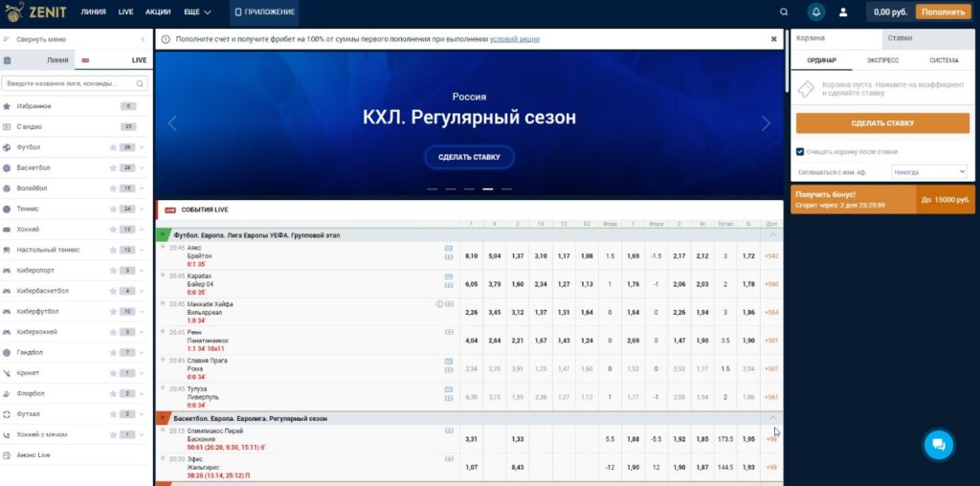Favorite the Хоккей sport with star

coord(113,230)
